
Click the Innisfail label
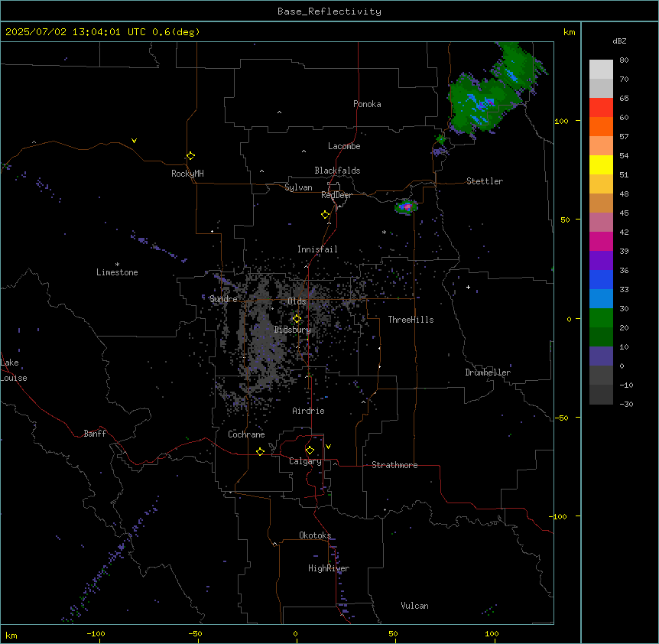[317, 249]
